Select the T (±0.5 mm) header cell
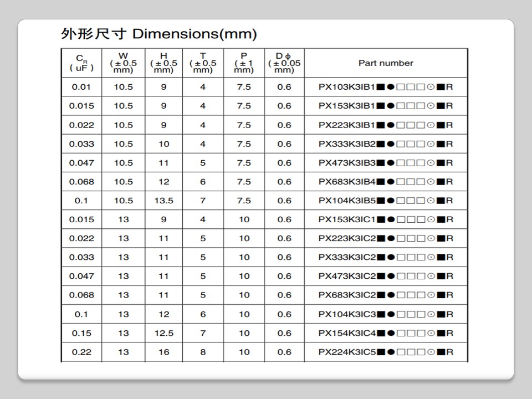 203,63
